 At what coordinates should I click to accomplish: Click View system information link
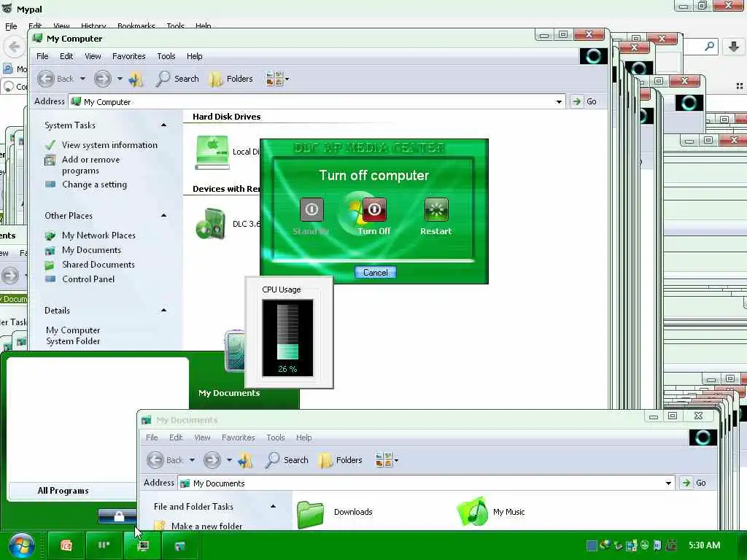(109, 145)
